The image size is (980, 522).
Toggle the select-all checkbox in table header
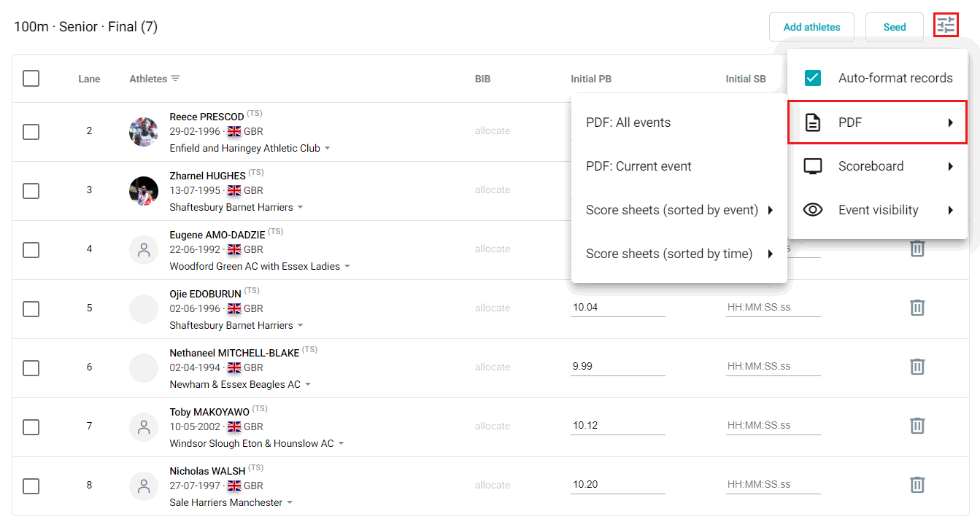[x=31, y=78]
